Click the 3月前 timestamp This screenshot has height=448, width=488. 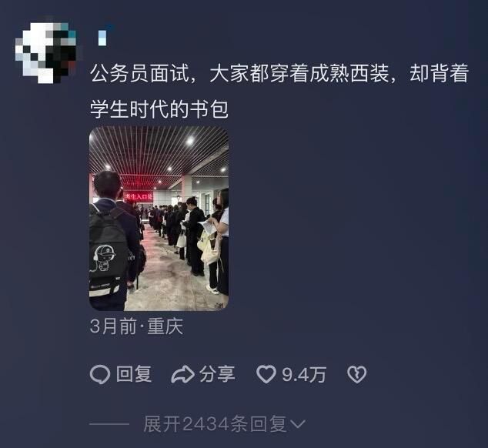pyautogui.click(x=113, y=326)
